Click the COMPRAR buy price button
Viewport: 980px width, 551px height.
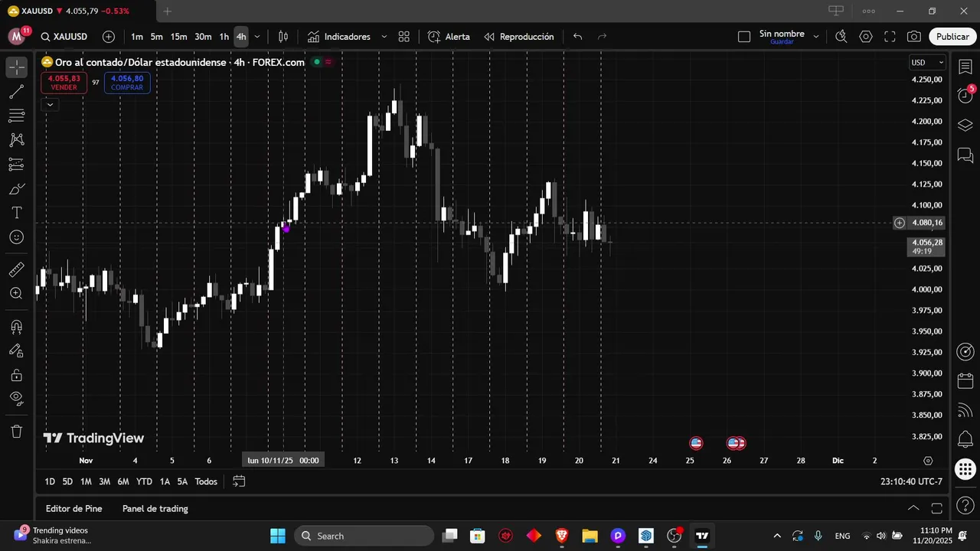click(127, 83)
